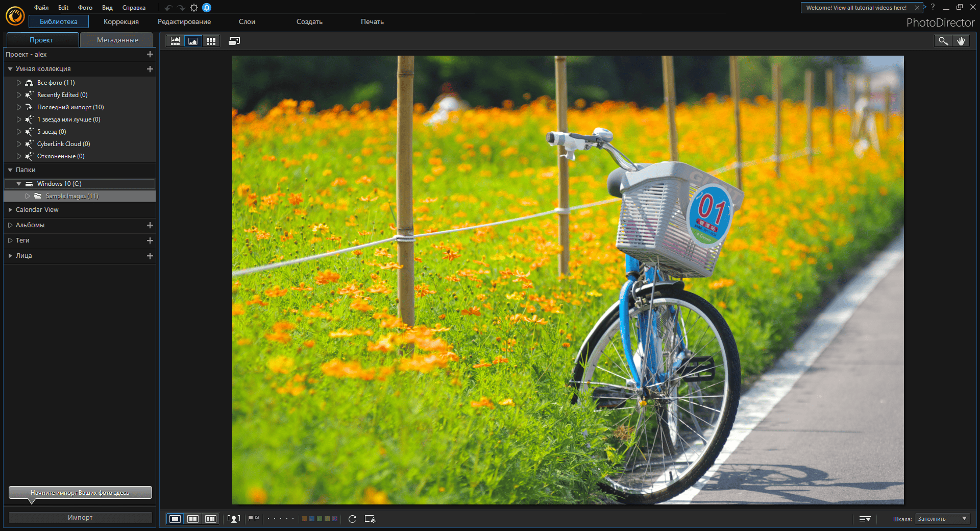This screenshot has width=980, height=531.
Task: Click the redo arrow icon
Action: [x=181, y=8]
